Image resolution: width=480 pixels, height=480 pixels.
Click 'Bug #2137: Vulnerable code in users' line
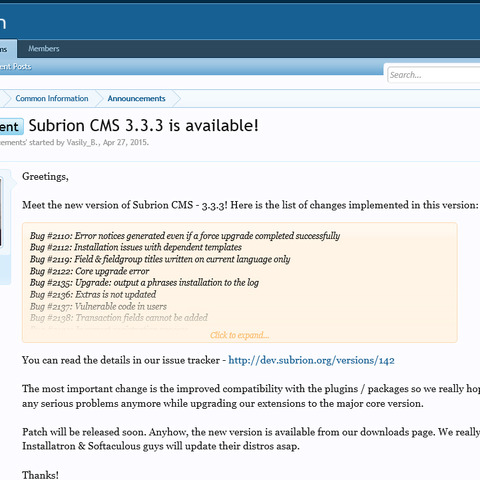(x=98, y=306)
